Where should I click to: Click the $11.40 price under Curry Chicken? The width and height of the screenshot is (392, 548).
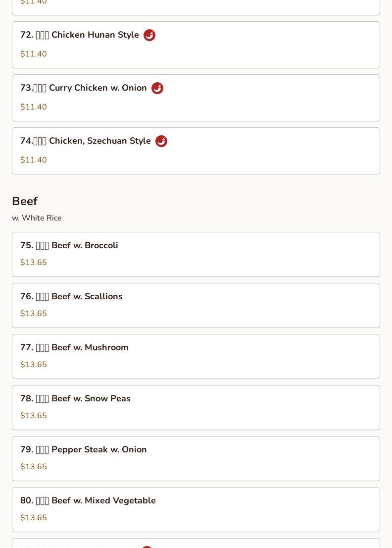(34, 107)
